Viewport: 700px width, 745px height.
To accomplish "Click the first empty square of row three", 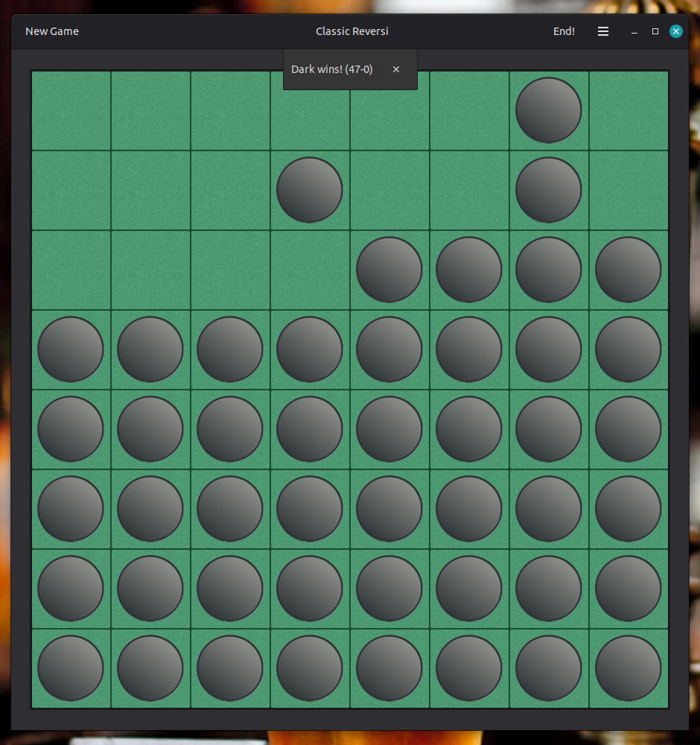I will [71, 270].
